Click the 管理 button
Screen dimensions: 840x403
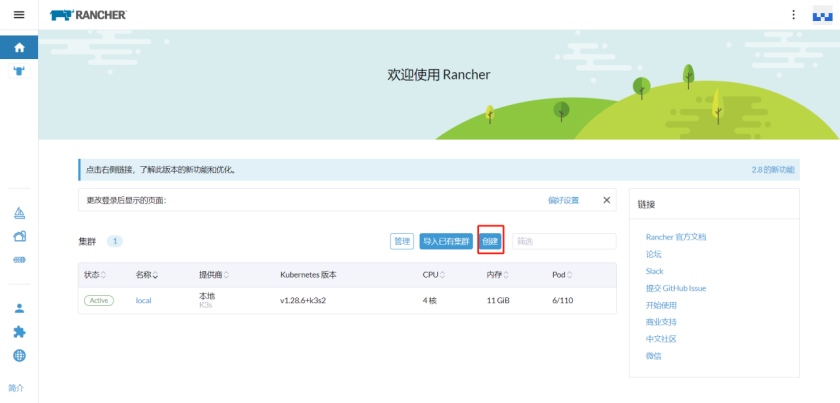click(x=402, y=242)
